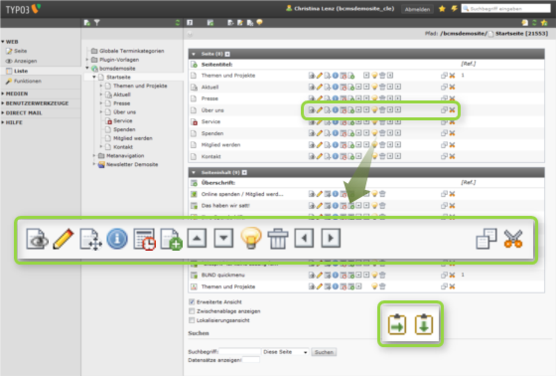Image resolution: width=556 pixels, height=376 pixels.
Task: Uncheck the Erweiterte Ansicht checkbox
Action: [192, 302]
